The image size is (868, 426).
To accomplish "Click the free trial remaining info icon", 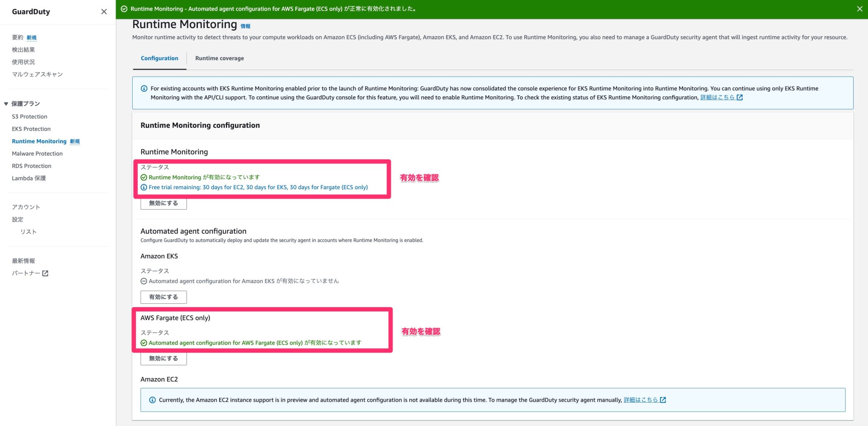I will click(144, 187).
